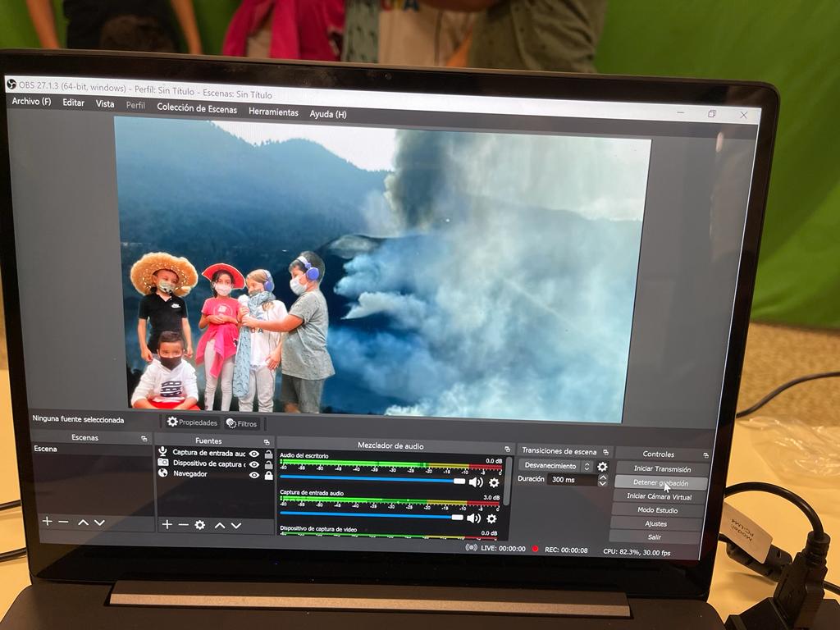Open the Colección de Escenas menu
The width and height of the screenshot is (840, 630).
point(197,108)
